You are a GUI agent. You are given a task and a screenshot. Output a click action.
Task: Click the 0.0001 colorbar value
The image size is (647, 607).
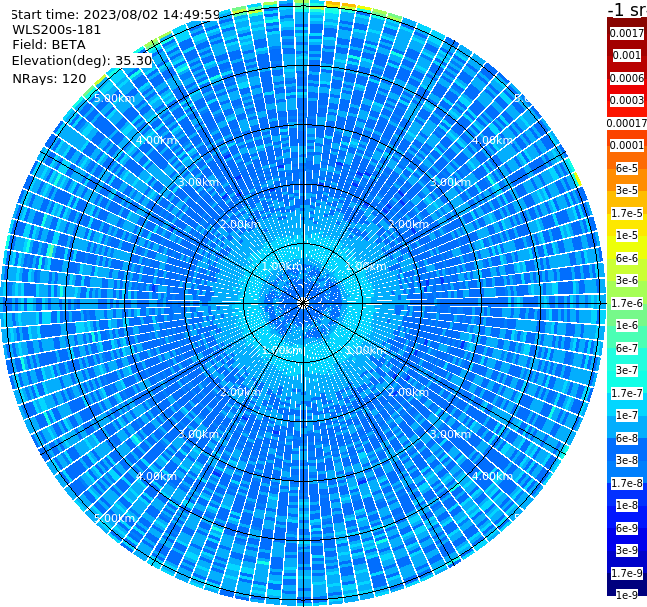point(627,145)
